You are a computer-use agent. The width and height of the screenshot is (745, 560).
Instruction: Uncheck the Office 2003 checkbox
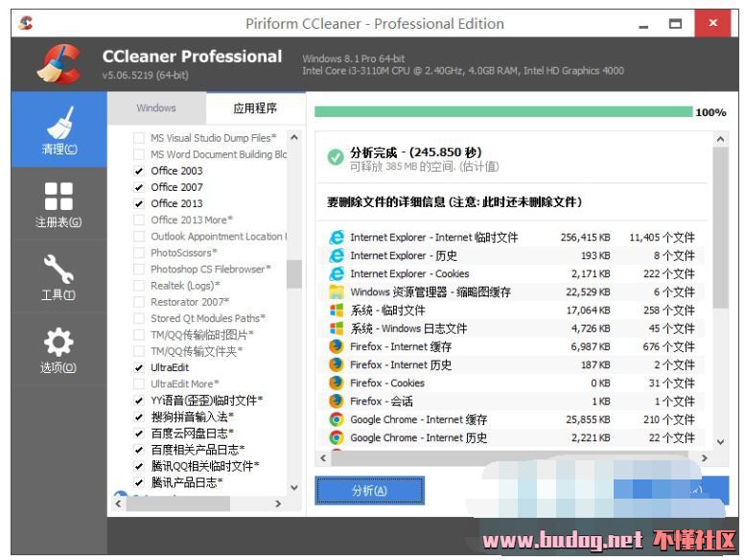pyautogui.click(x=139, y=171)
